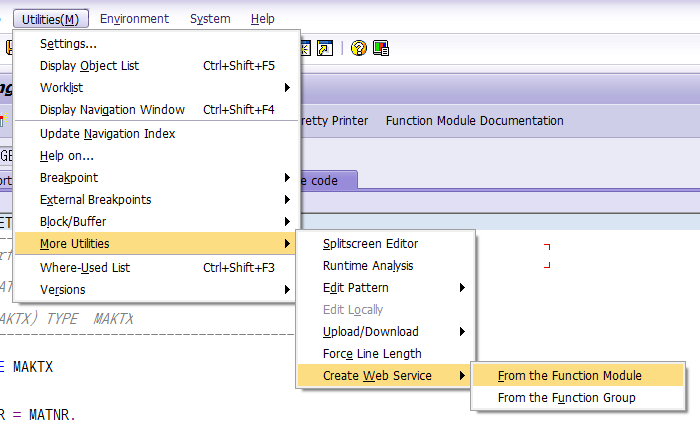Select Display Navigation Window

coord(156,109)
